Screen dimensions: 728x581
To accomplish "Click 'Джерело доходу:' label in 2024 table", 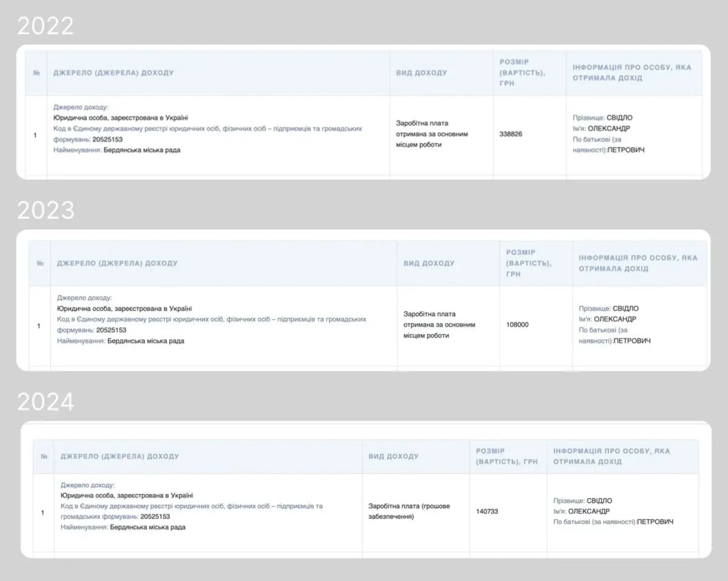I will click(87, 485).
